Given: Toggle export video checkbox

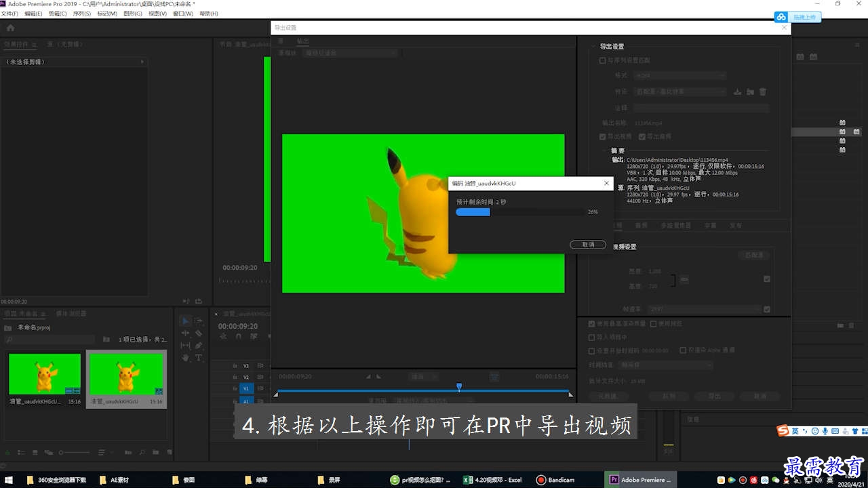Looking at the screenshot, I should click(602, 136).
